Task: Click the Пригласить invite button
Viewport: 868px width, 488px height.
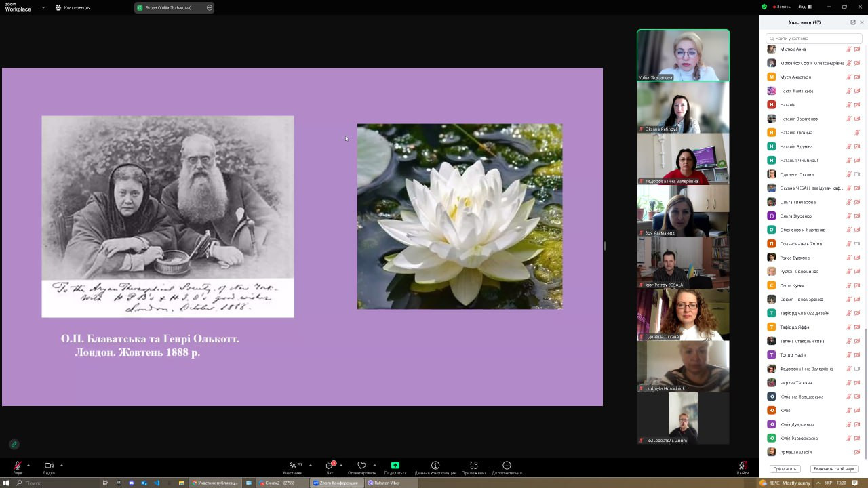Action: [x=785, y=469]
